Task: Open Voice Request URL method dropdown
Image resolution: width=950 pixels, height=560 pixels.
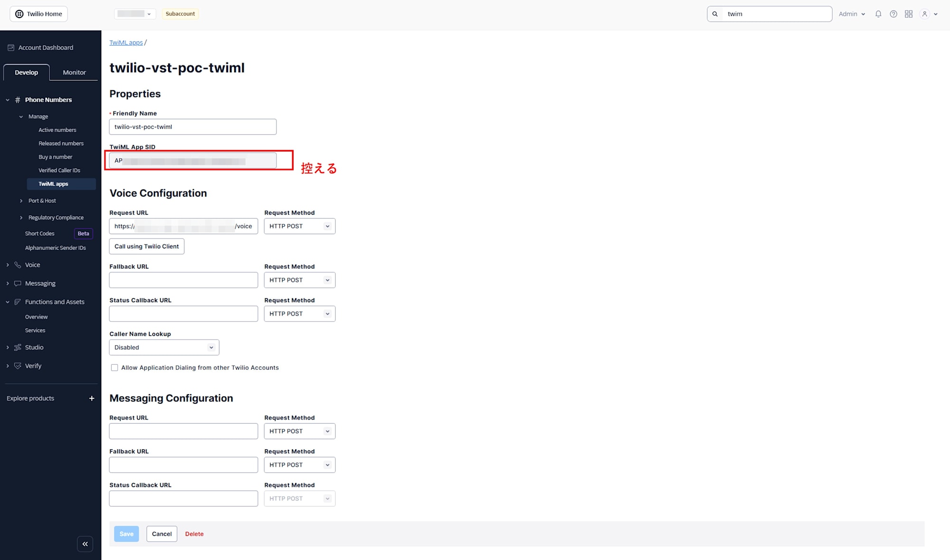Action: [299, 226]
